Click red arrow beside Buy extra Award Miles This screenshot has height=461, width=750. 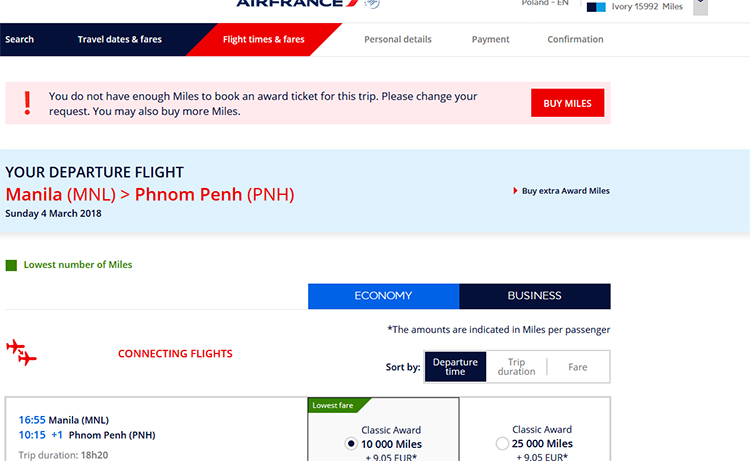[x=515, y=191]
